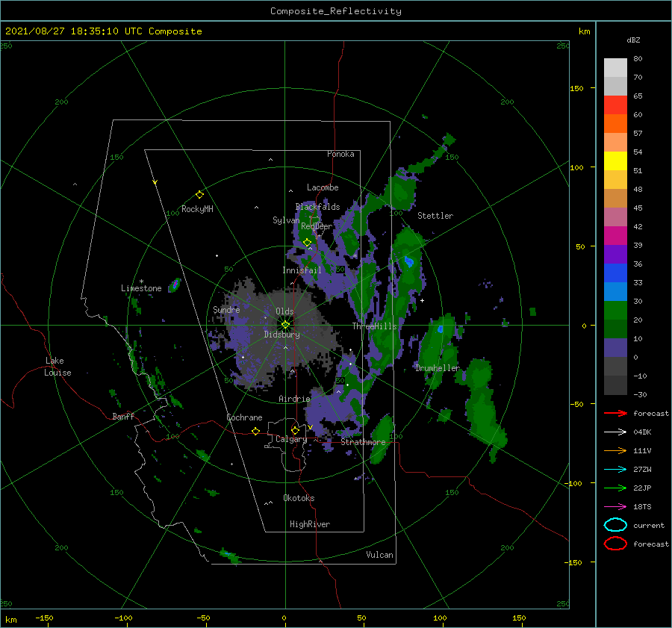Click the Airdrie city label
Image resolution: width=672 pixels, height=628 pixels.
[x=294, y=399]
